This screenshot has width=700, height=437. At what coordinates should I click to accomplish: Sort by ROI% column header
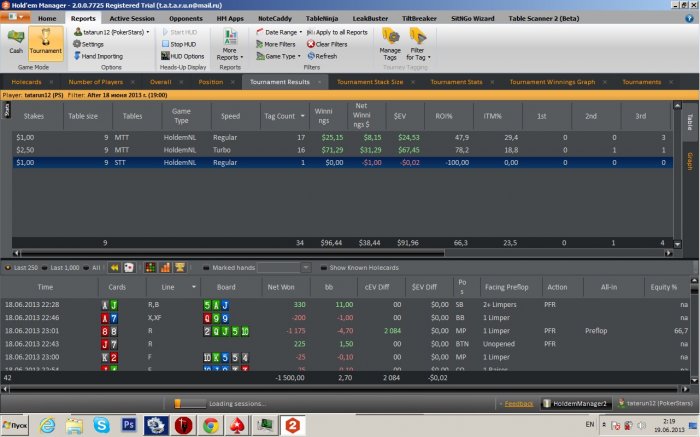444,116
